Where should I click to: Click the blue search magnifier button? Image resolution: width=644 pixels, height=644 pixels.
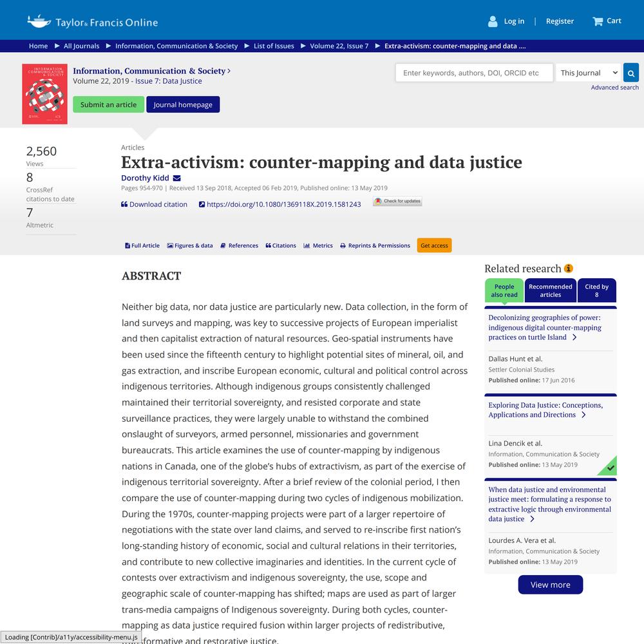tap(631, 73)
